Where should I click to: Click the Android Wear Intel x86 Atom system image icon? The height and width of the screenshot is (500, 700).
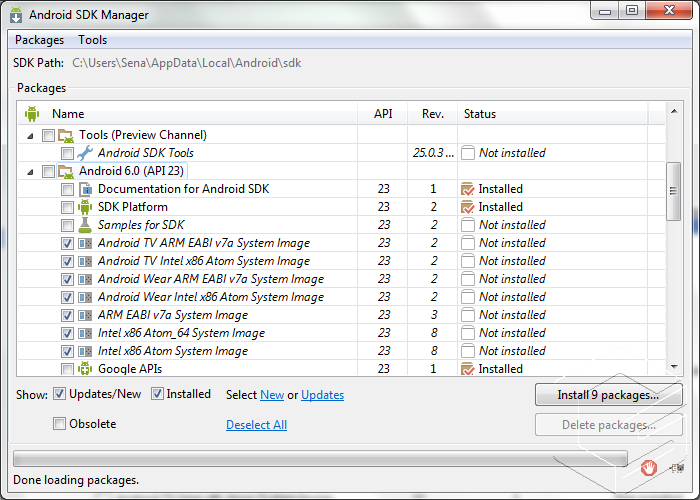(85, 297)
